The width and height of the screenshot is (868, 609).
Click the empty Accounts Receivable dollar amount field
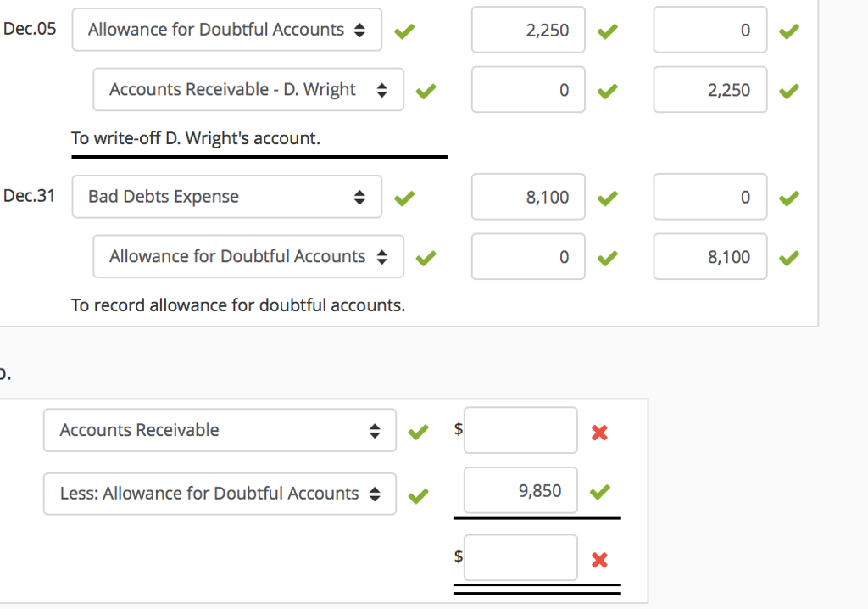click(x=520, y=430)
